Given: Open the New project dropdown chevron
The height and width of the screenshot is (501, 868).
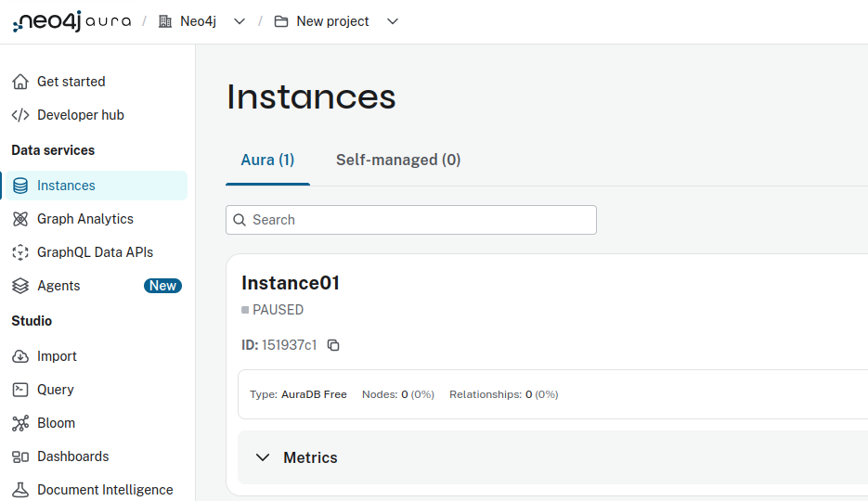Looking at the screenshot, I should tap(393, 21).
